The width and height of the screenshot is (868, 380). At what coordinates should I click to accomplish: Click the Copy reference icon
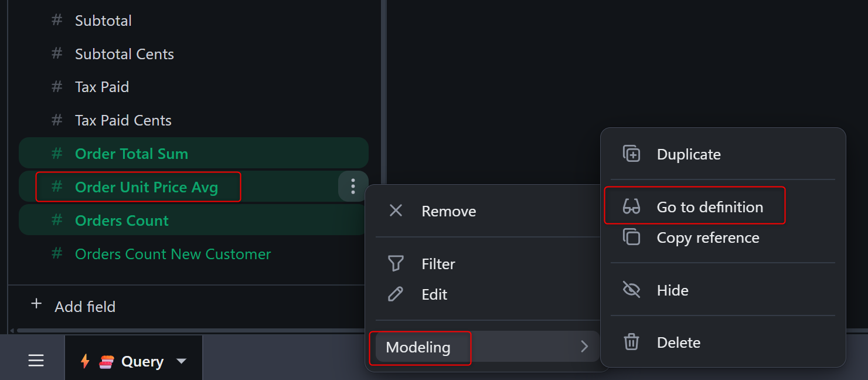click(x=631, y=238)
